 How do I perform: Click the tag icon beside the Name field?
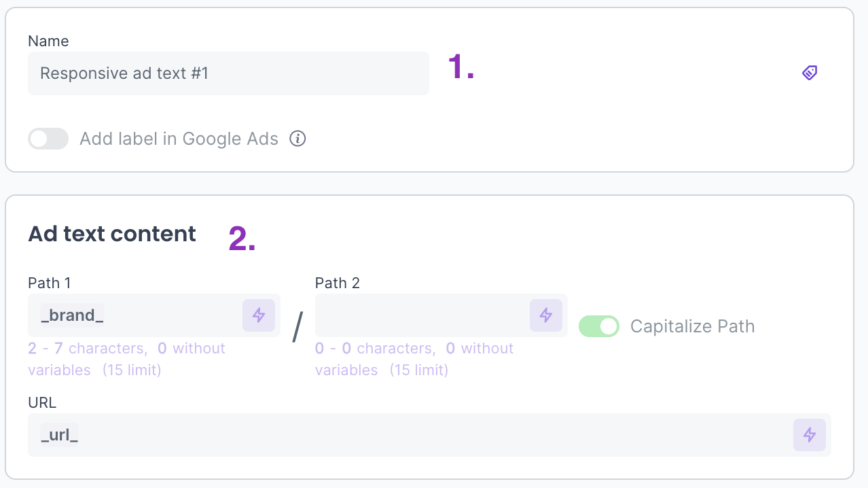[x=809, y=73]
